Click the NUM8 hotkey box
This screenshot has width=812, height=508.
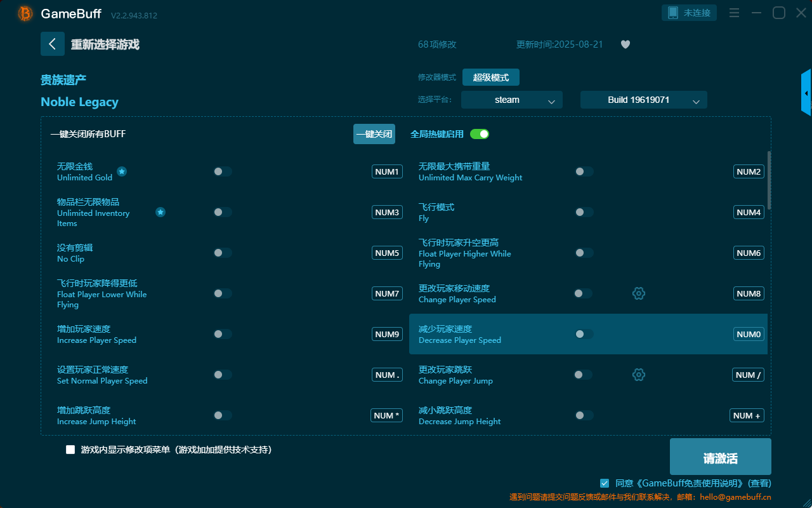[x=749, y=293]
